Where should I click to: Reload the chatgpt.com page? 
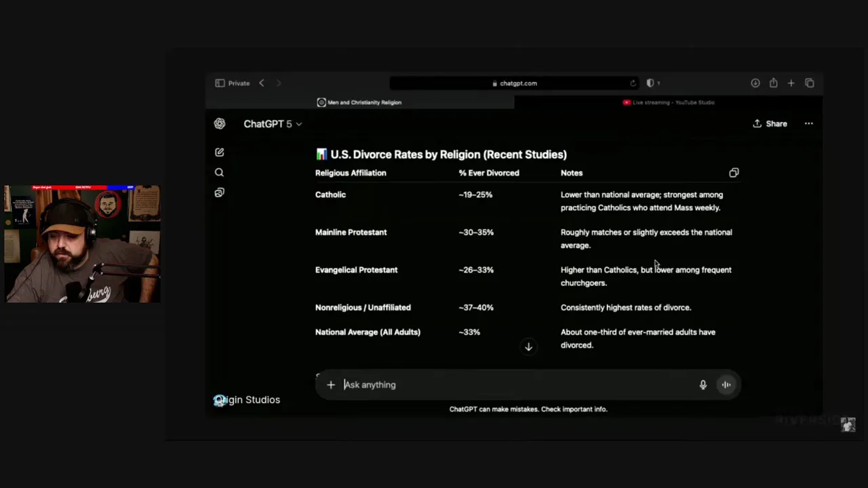[633, 83]
